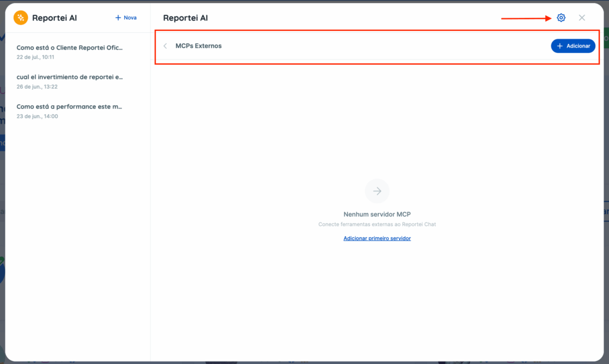Screen dimensions: 609x364
Task: Click the date '22 de jul., 10:11'
Action: [x=35, y=57]
